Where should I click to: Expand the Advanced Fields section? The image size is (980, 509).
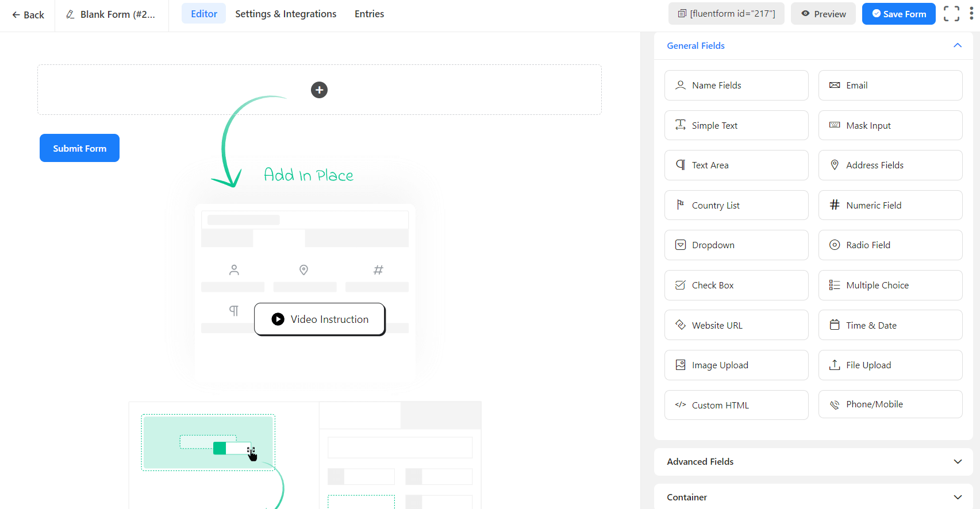[x=957, y=462]
